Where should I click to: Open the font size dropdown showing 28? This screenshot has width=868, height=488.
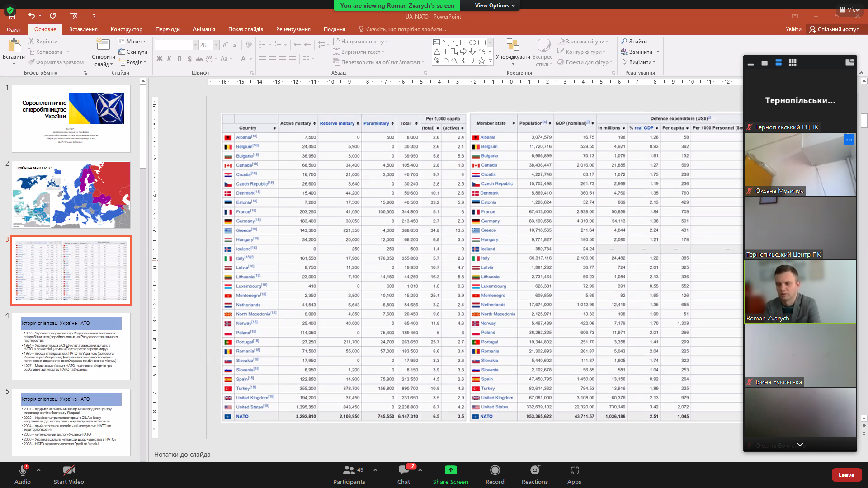click(217, 45)
